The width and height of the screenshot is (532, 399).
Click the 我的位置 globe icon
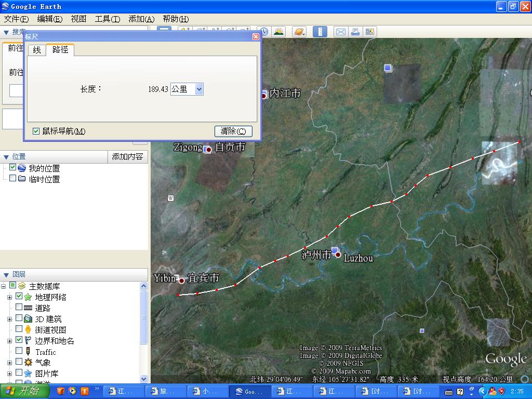22,168
